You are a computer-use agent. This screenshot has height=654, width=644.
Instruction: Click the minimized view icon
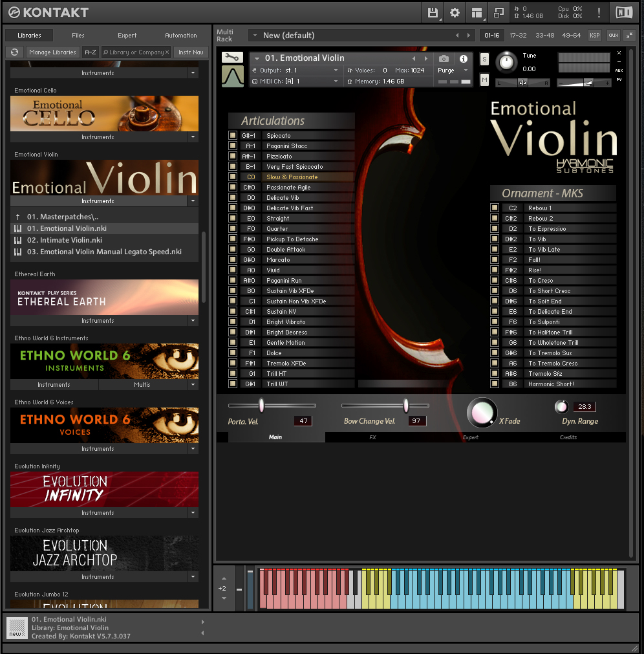(x=499, y=12)
